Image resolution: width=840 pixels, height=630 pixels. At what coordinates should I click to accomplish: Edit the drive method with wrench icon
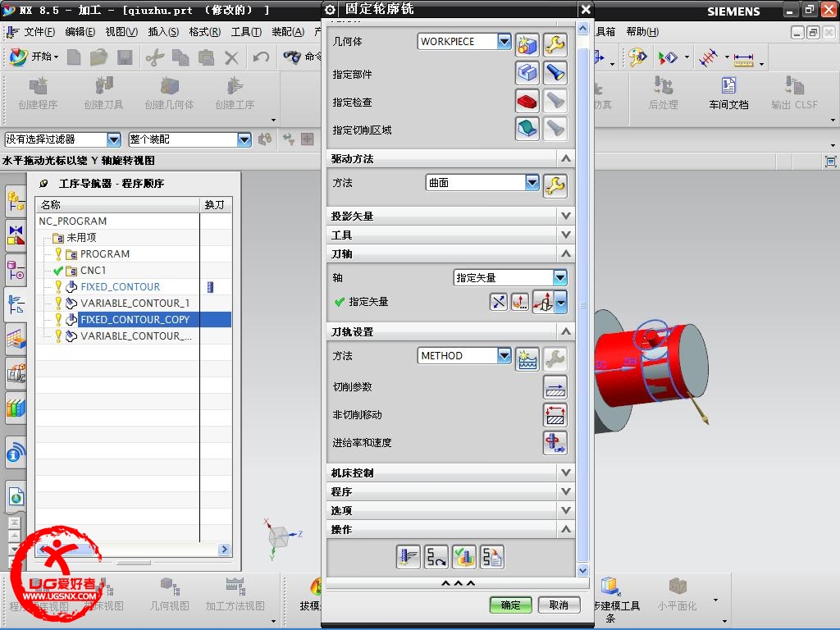(555, 186)
